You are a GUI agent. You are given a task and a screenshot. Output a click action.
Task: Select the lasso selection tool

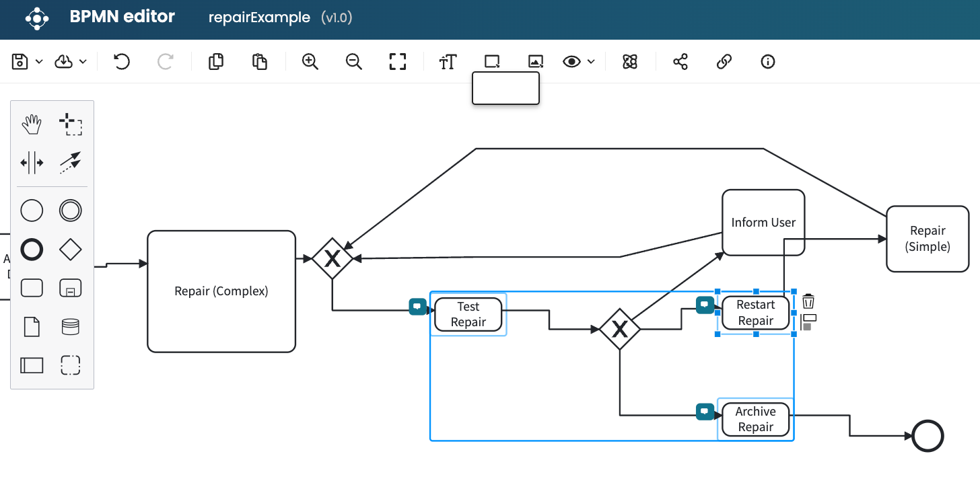click(x=70, y=124)
